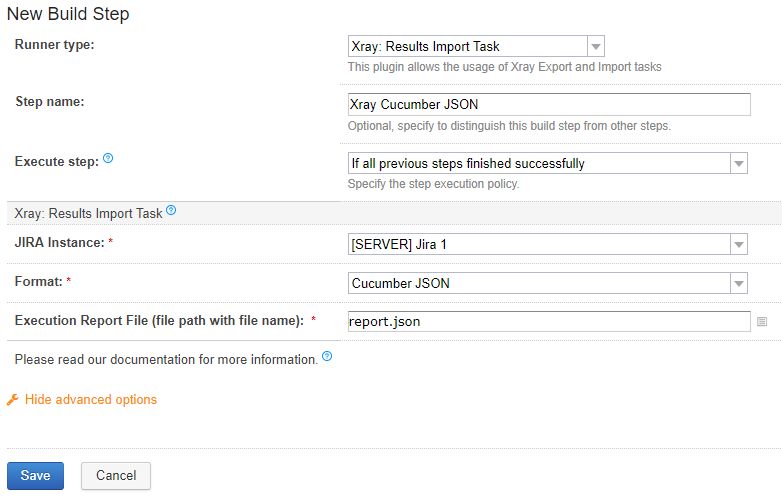Expand the Format dropdown showing Cucumber JSON
This screenshot has width=782, height=500.
pos(739,283)
